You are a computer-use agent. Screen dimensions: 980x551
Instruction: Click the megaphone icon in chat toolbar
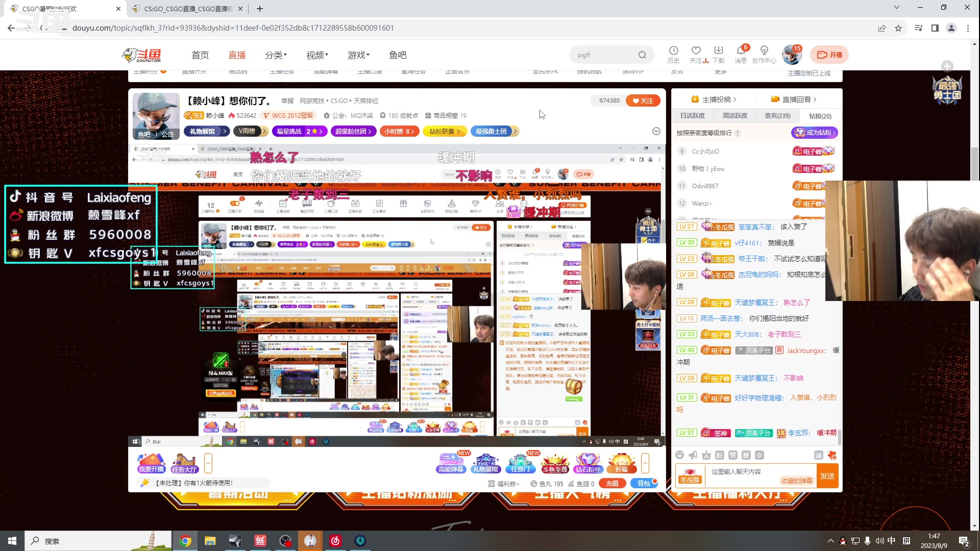pos(693,455)
